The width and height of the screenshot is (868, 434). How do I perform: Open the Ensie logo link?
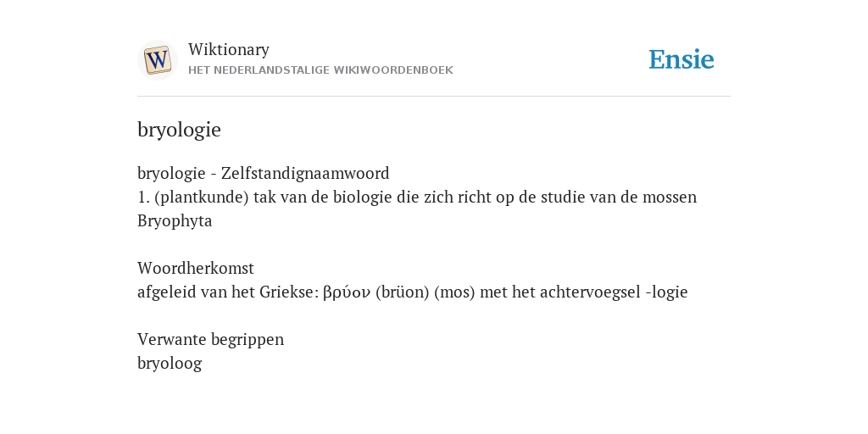point(682,59)
